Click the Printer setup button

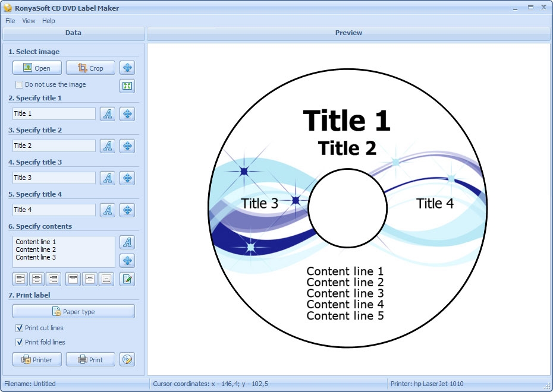37,359
